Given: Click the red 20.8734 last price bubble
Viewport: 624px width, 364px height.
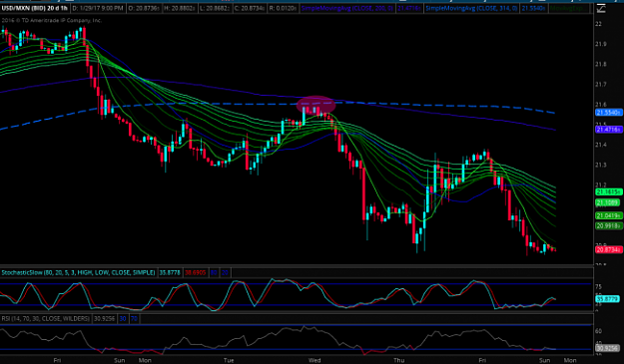Looking at the screenshot, I should click(x=608, y=250).
